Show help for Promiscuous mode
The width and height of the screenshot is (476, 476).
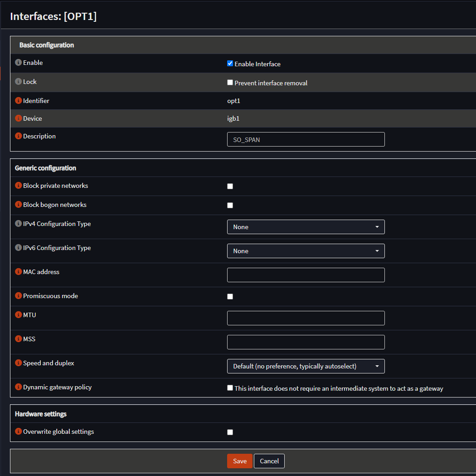point(18,295)
